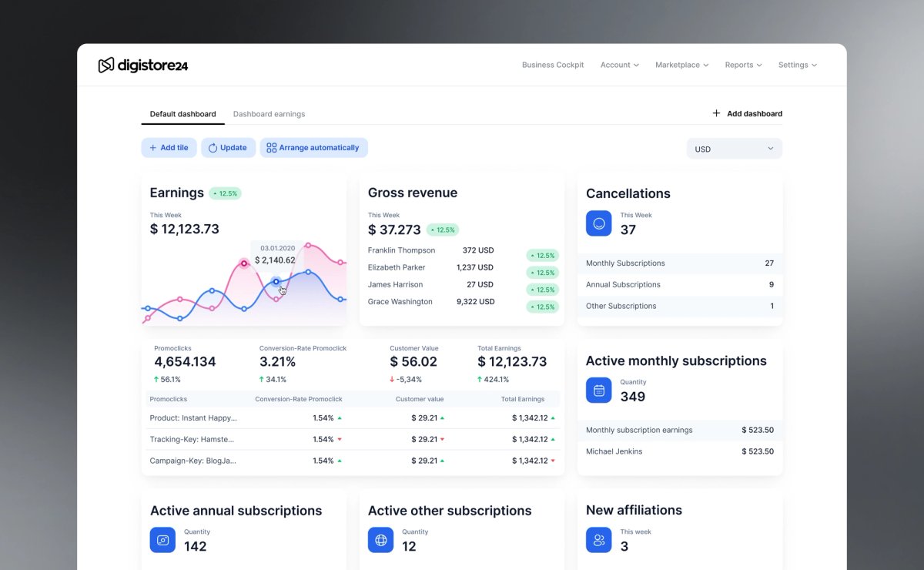Screen dimensions: 924x570
Task: Click the green up arrow next to 56.1%
Action: pyautogui.click(x=156, y=379)
